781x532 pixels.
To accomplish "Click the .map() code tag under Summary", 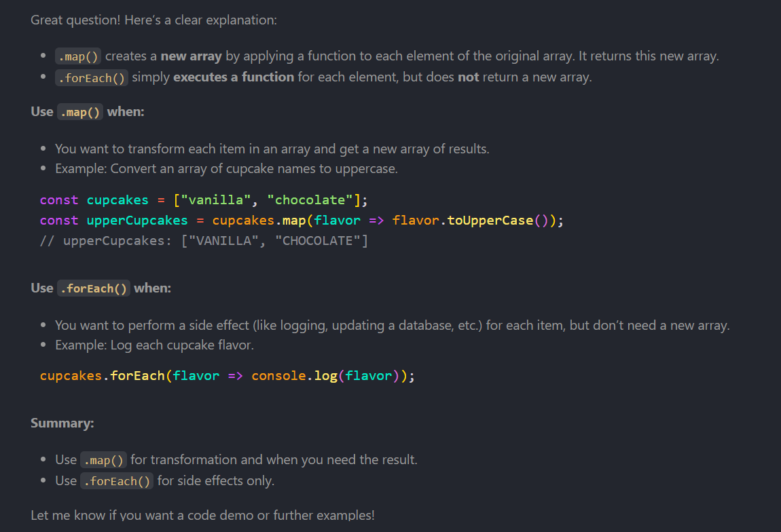I will click(x=103, y=460).
